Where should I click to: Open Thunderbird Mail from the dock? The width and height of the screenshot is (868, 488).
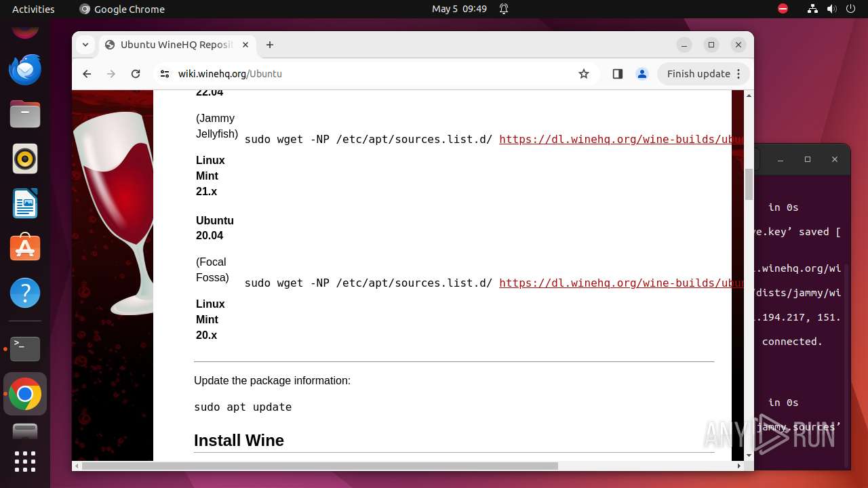coord(25,70)
